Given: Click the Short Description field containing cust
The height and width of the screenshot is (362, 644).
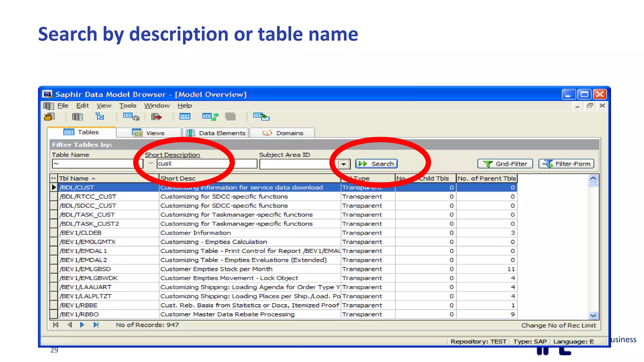Looking at the screenshot, I should [207, 164].
